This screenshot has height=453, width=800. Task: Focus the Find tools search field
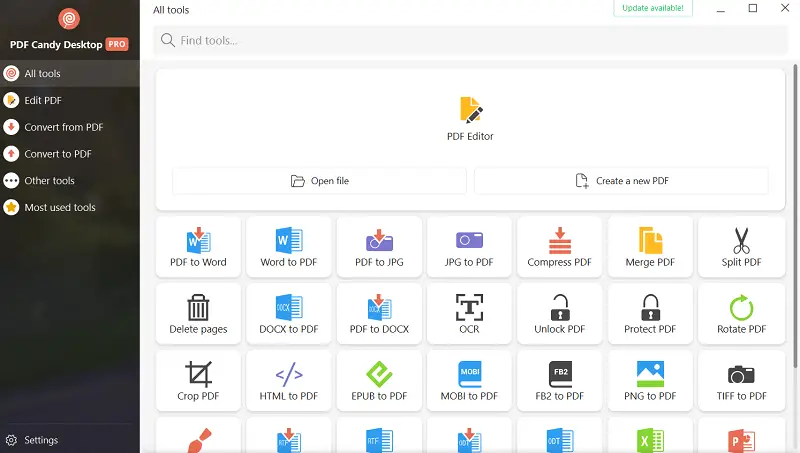tap(470, 40)
